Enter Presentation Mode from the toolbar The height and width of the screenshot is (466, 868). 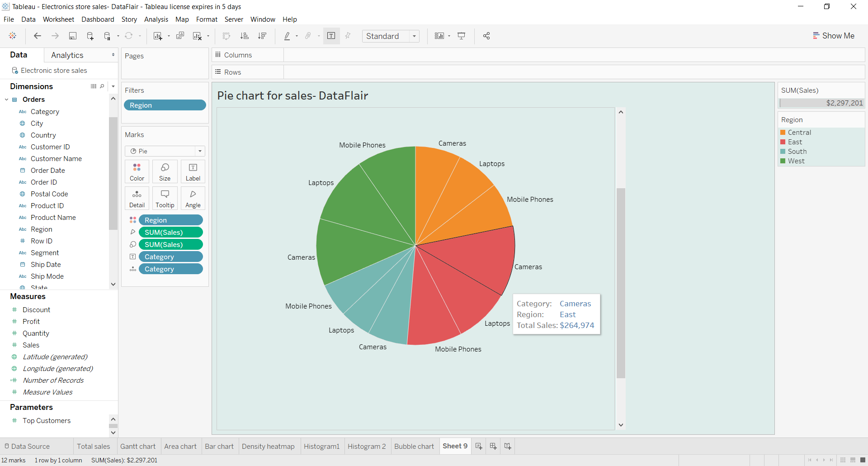point(461,36)
